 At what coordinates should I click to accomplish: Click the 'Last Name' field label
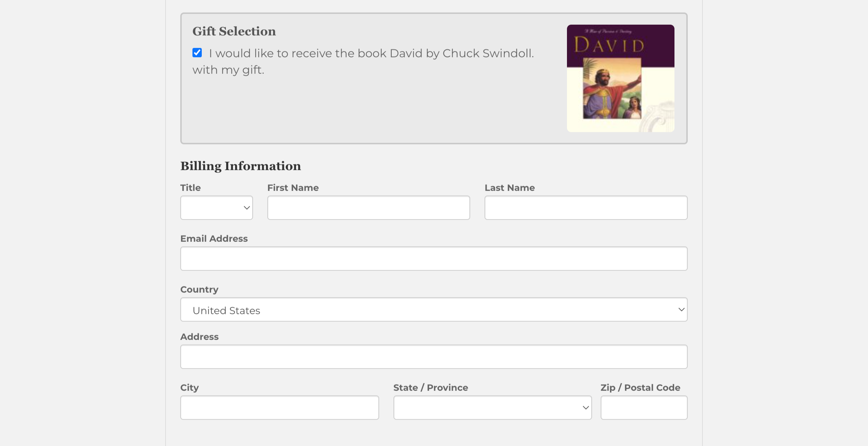[x=509, y=188]
